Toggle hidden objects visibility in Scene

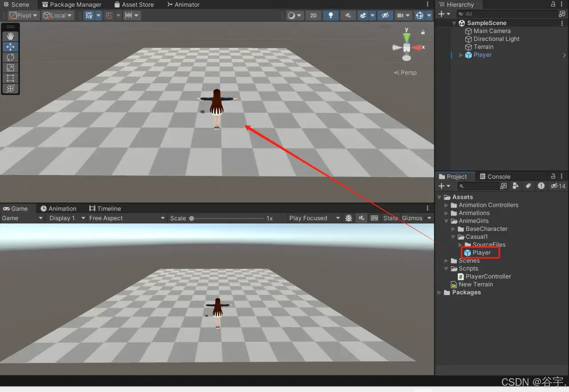[x=385, y=16]
